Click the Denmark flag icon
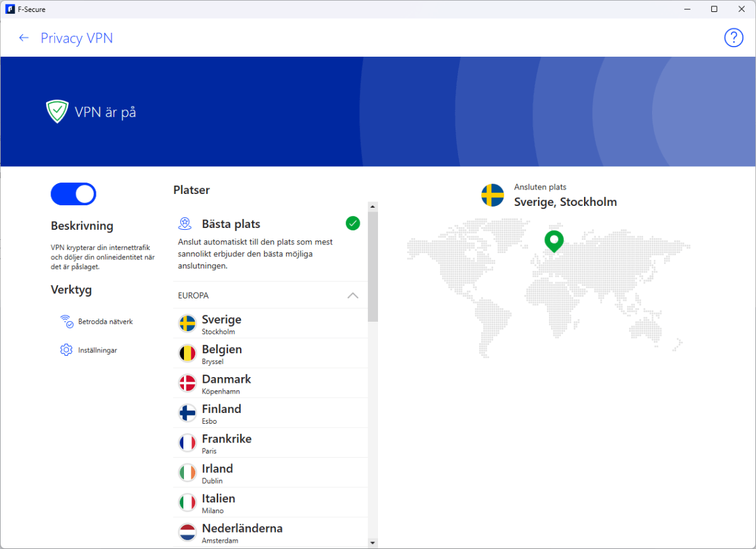The height and width of the screenshot is (549, 756). pos(188,383)
